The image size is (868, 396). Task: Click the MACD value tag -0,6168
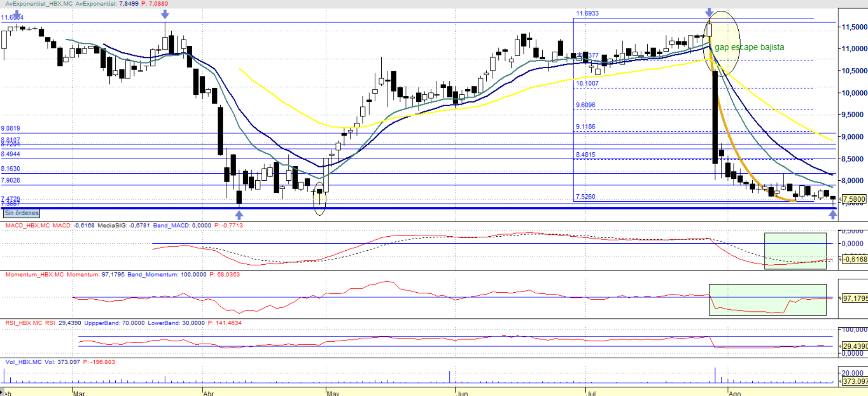click(855, 259)
